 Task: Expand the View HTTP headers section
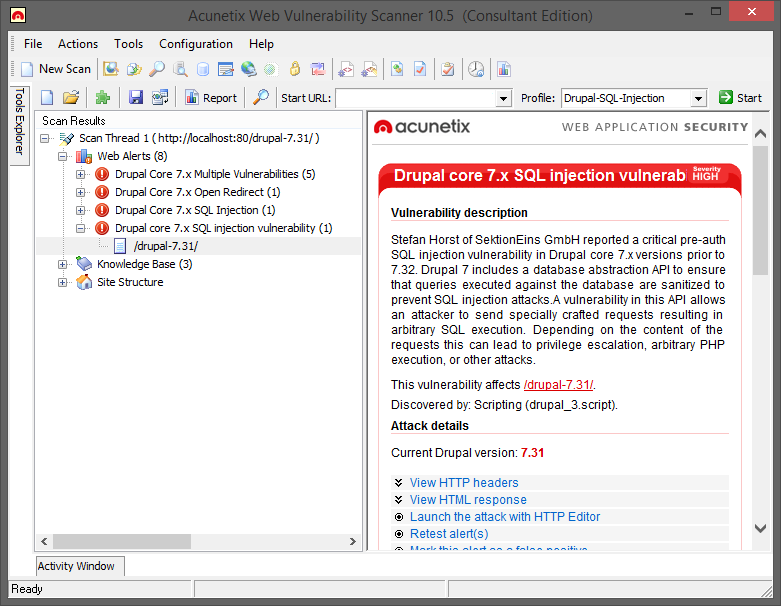(x=463, y=483)
